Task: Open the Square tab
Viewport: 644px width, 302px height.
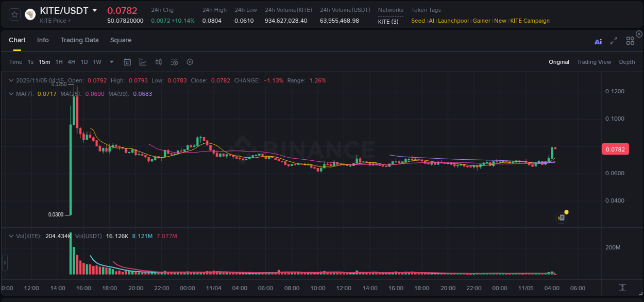Action: [121, 40]
